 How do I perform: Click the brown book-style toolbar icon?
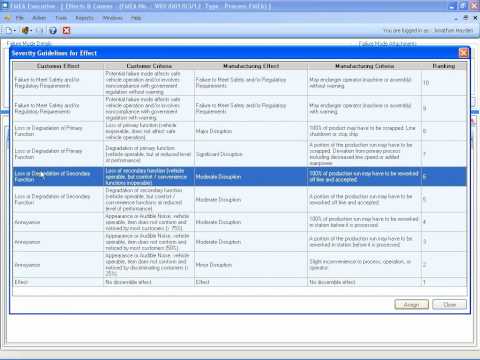pos(25,30)
